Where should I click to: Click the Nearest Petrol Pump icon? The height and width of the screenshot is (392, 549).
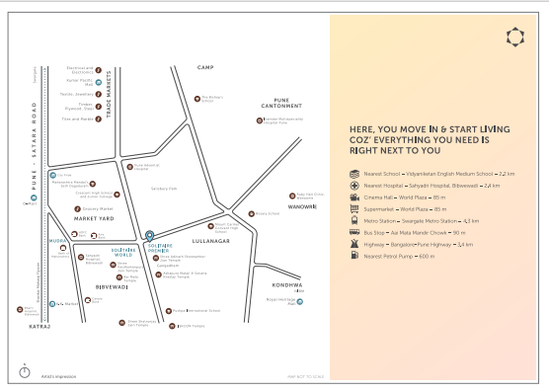pos(354,255)
